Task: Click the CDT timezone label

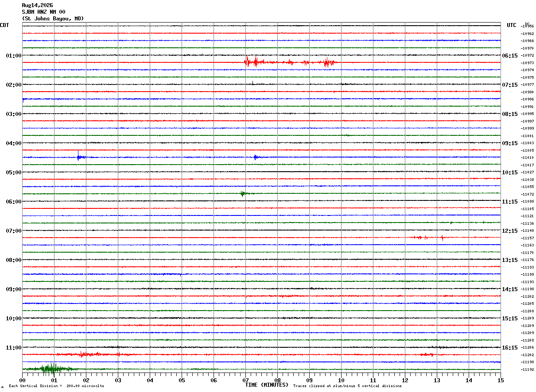Action: pos(4,25)
